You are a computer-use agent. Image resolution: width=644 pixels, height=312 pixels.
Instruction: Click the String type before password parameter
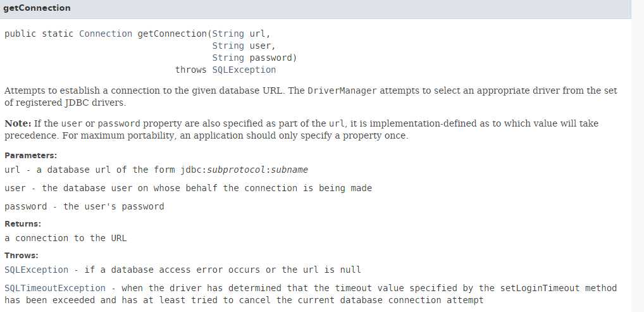pyautogui.click(x=228, y=58)
